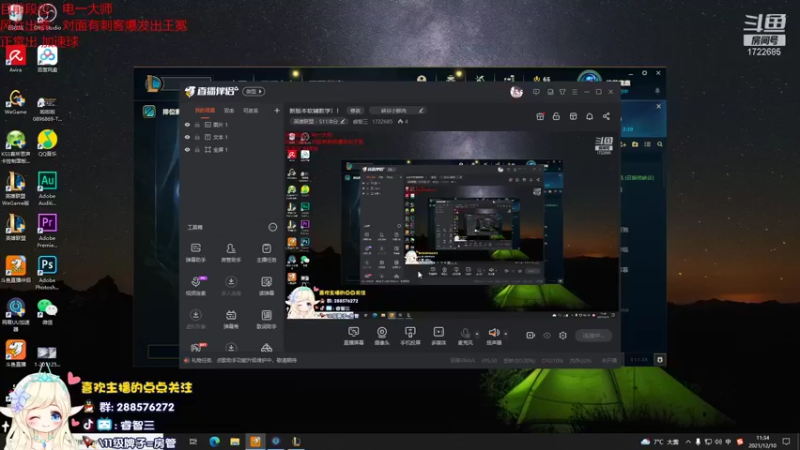Switch to the second scene tab

[229, 111]
